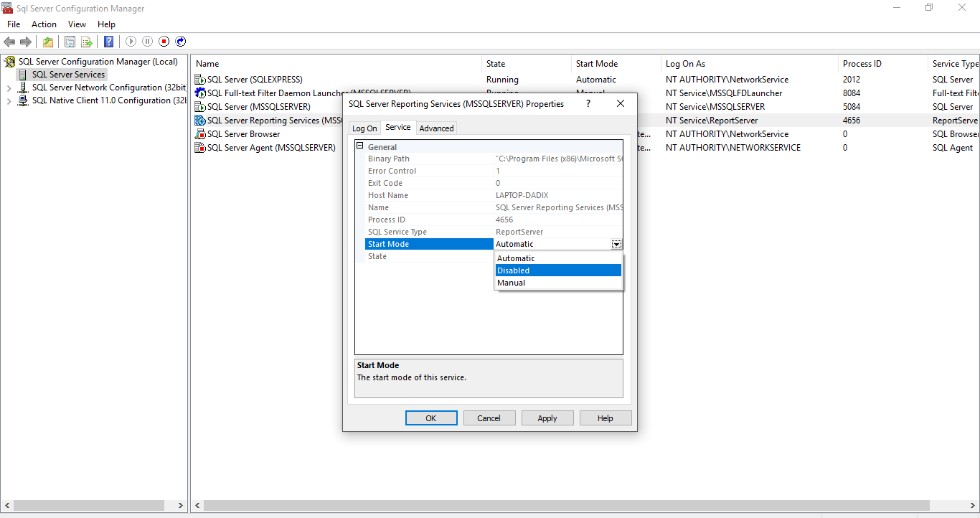
Task: Click the SQL Server Browser stopped icon
Action: click(200, 134)
